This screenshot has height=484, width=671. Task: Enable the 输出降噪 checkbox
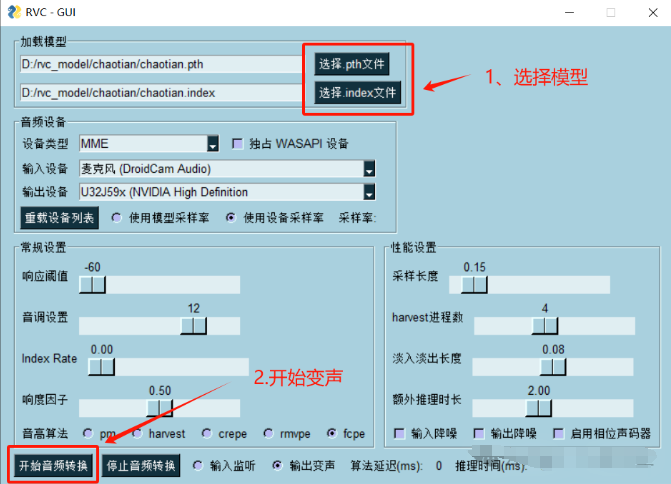point(479,434)
